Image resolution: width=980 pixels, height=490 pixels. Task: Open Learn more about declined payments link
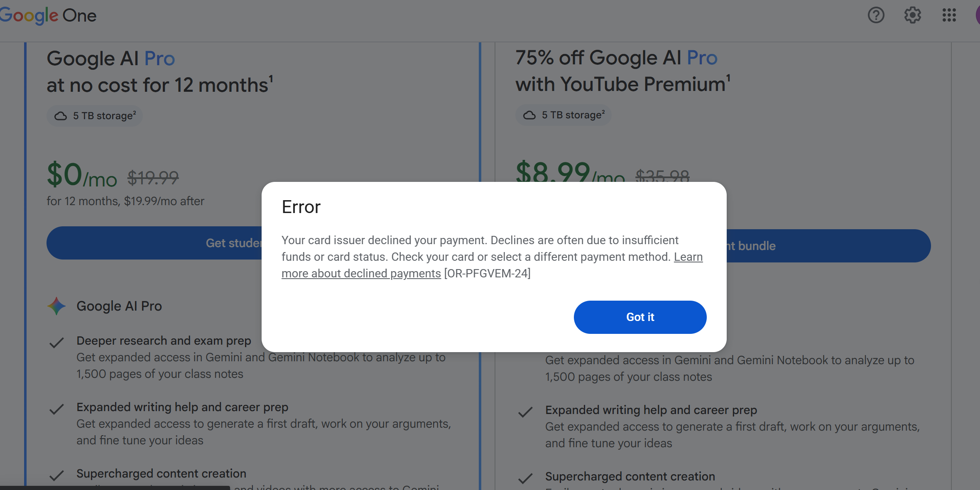point(492,265)
